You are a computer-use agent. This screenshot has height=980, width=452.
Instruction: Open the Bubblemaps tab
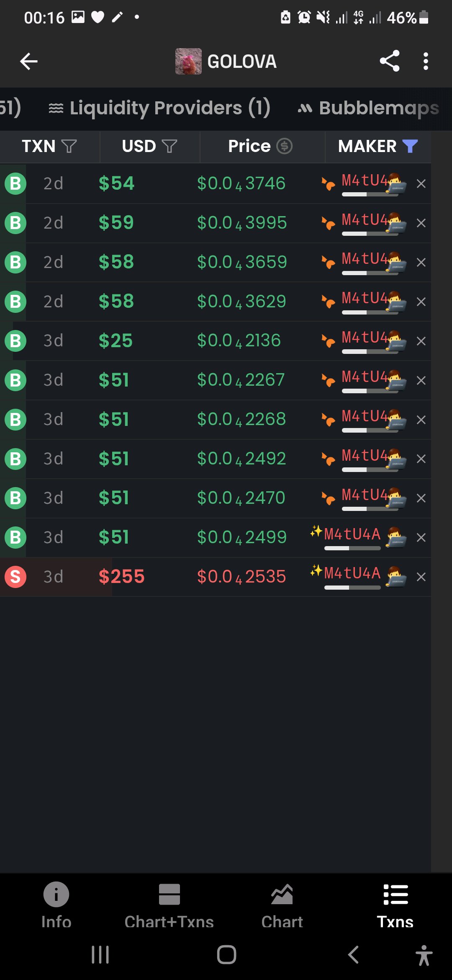tap(368, 108)
